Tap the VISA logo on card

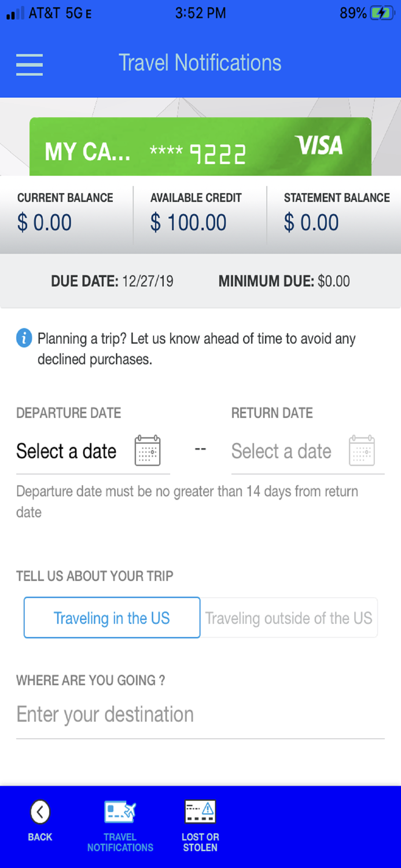tap(319, 146)
